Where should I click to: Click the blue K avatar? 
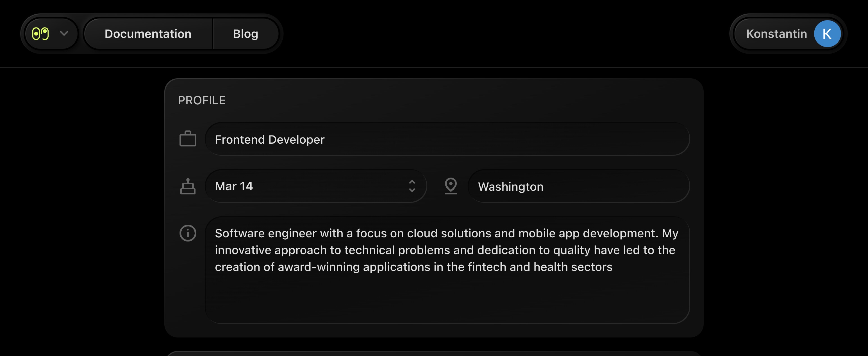(x=827, y=34)
